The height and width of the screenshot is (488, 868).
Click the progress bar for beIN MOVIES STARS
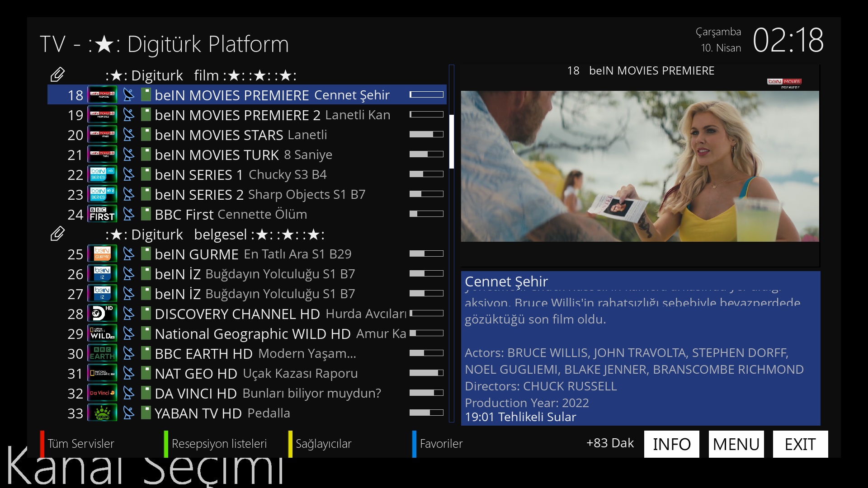[x=426, y=134]
